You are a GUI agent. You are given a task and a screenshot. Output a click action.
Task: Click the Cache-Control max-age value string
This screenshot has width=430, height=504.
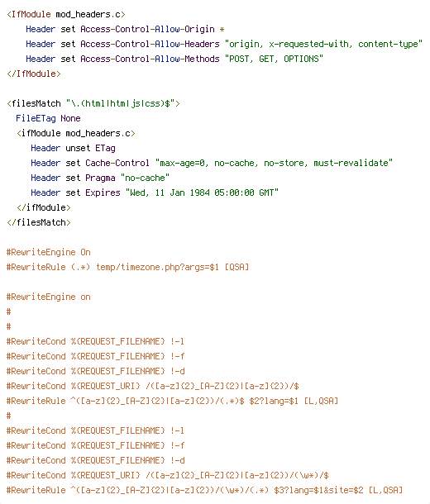click(274, 163)
